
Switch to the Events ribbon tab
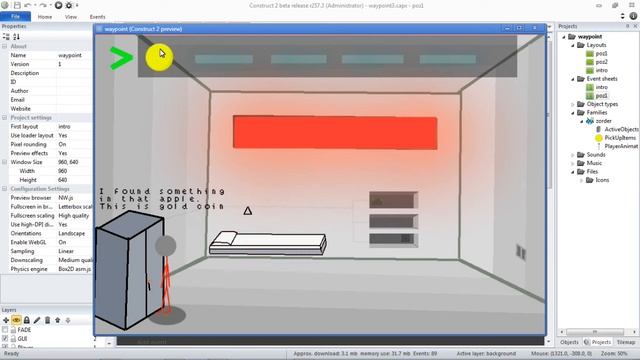(x=97, y=17)
